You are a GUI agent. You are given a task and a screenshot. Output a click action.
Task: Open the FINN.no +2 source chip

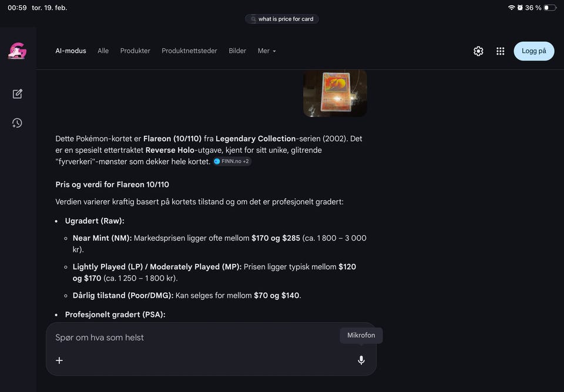[232, 161]
